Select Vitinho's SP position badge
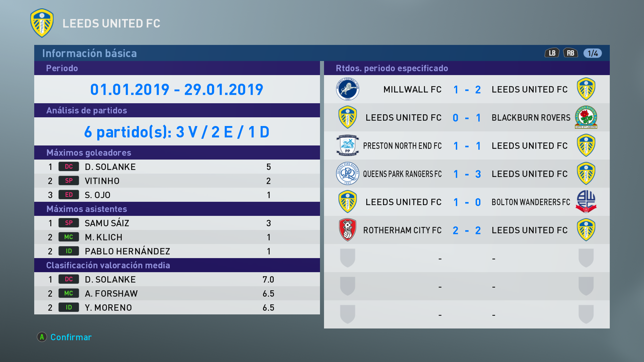 tap(69, 181)
